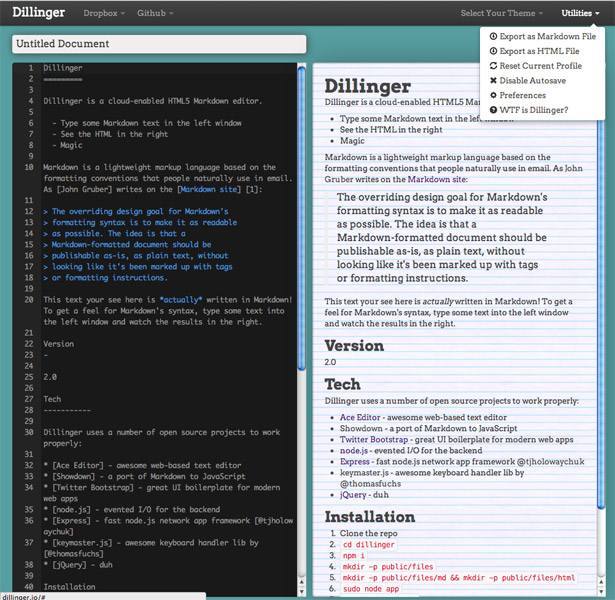This screenshot has height=600, width=615.
Task: Click the '[Ace Editor]' line in editor
Action: click(x=142, y=465)
